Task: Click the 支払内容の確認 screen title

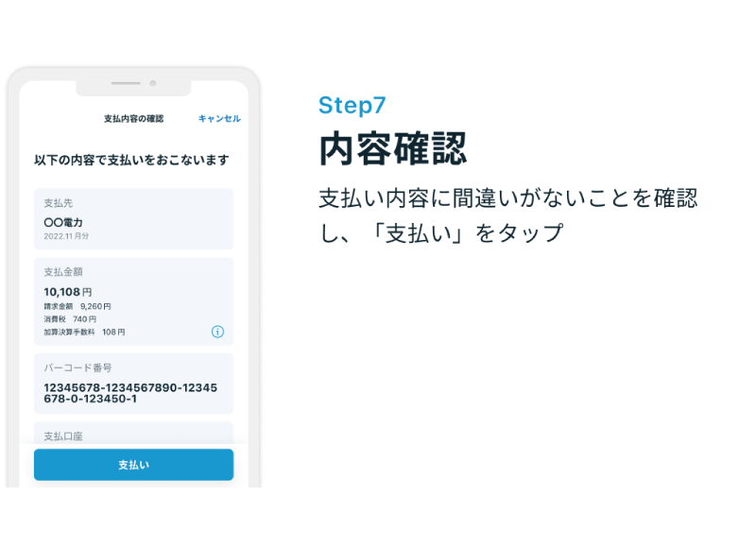Action: [133, 118]
